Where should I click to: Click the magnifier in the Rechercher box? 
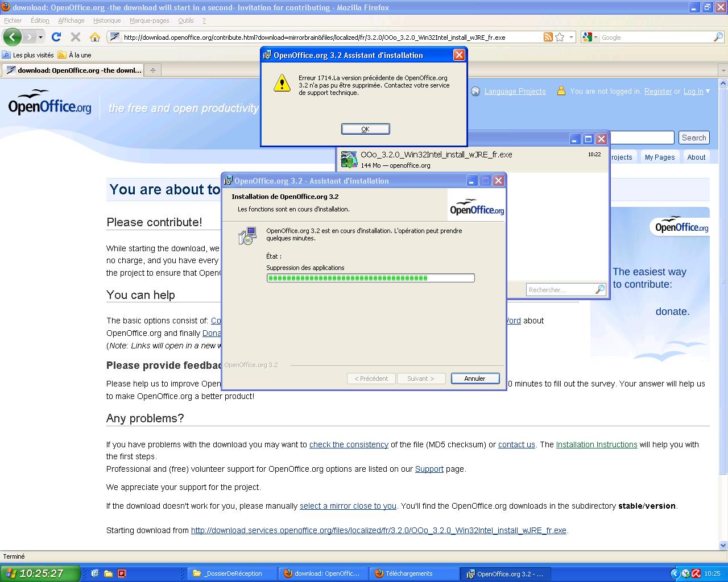[x=599, y=290]
